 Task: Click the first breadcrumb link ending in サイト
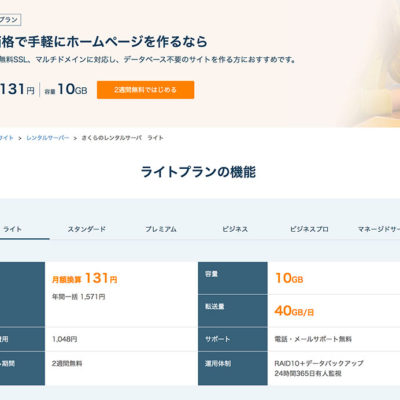(7, 138)
